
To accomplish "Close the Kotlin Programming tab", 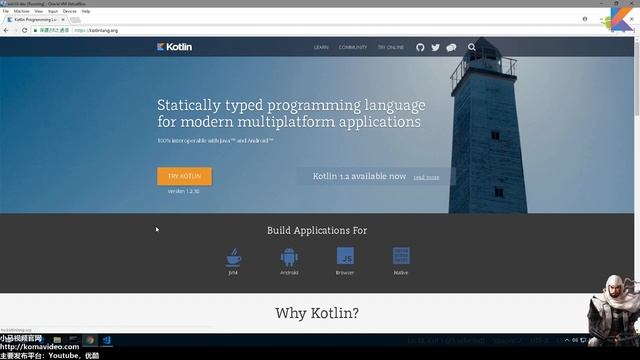I will [x=63, y=20].
